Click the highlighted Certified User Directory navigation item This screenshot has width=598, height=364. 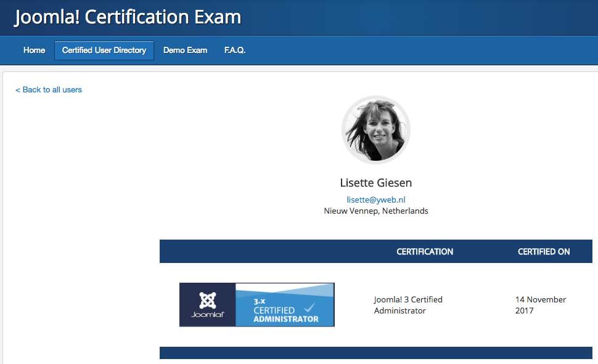[x=104, y=50]
